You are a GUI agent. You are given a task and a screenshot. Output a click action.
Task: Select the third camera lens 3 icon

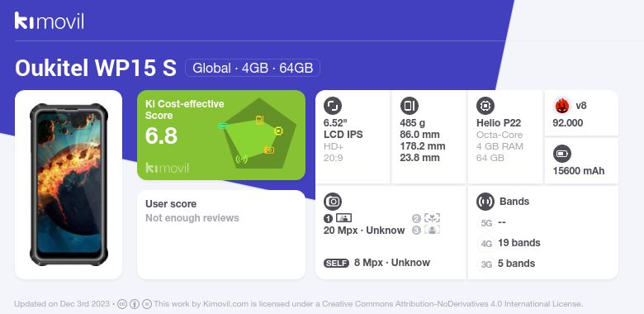[432, 230]
